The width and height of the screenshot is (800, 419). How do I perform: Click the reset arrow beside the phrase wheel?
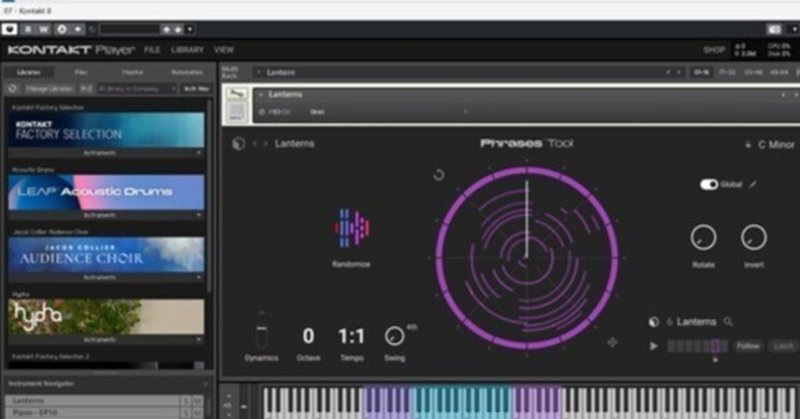pos(438,175)
